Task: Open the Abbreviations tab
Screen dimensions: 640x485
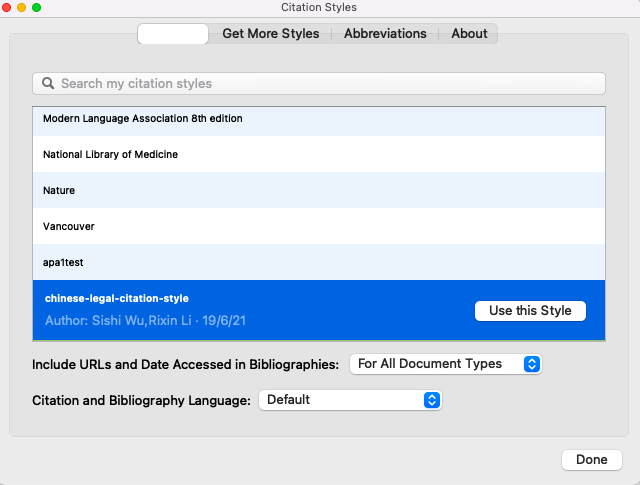Action: pos(385,33)
